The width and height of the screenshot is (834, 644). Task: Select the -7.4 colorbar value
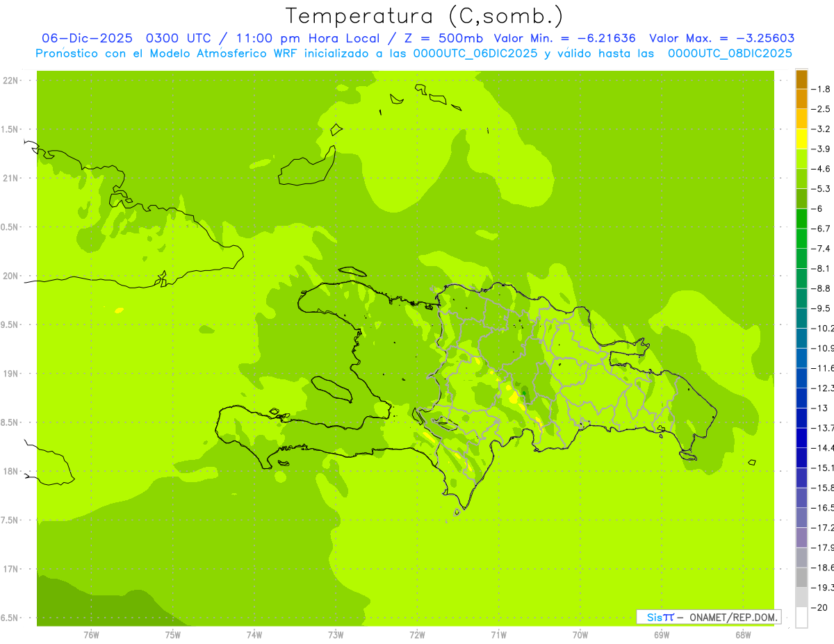tap(821, 248)
